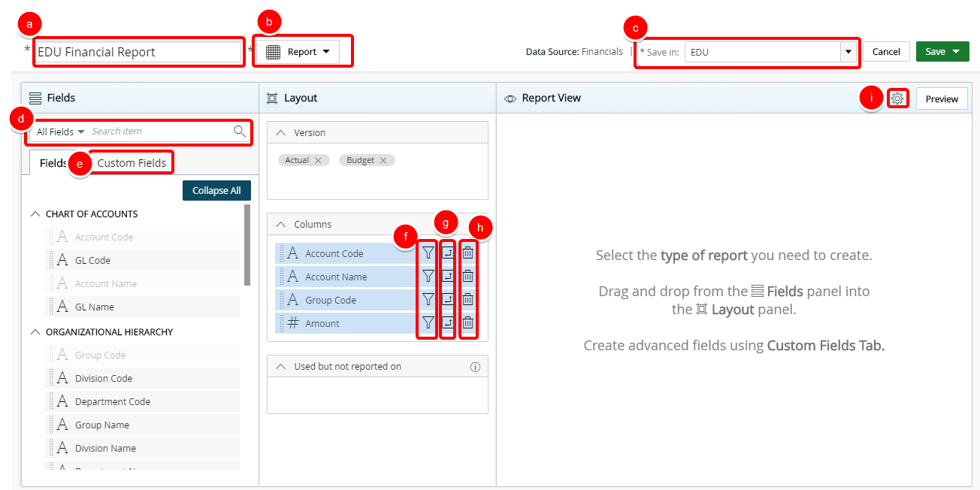Remove the Budget version tag

tap(383, 160)
